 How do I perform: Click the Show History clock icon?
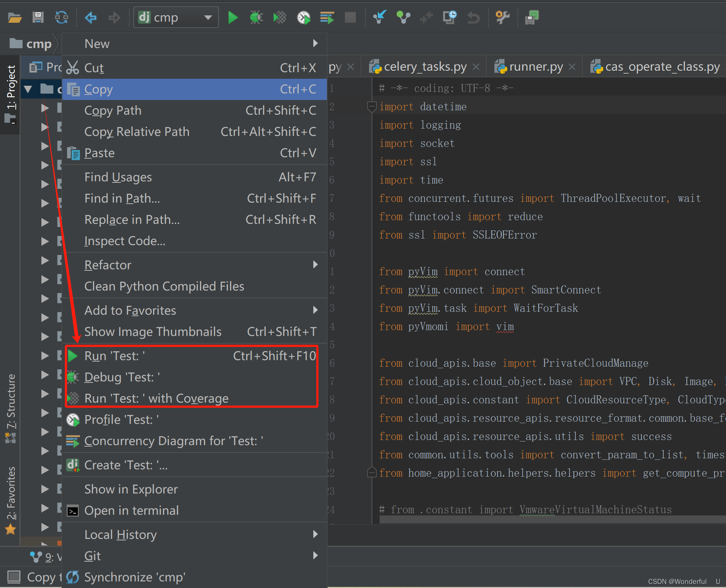coord(450,17)
